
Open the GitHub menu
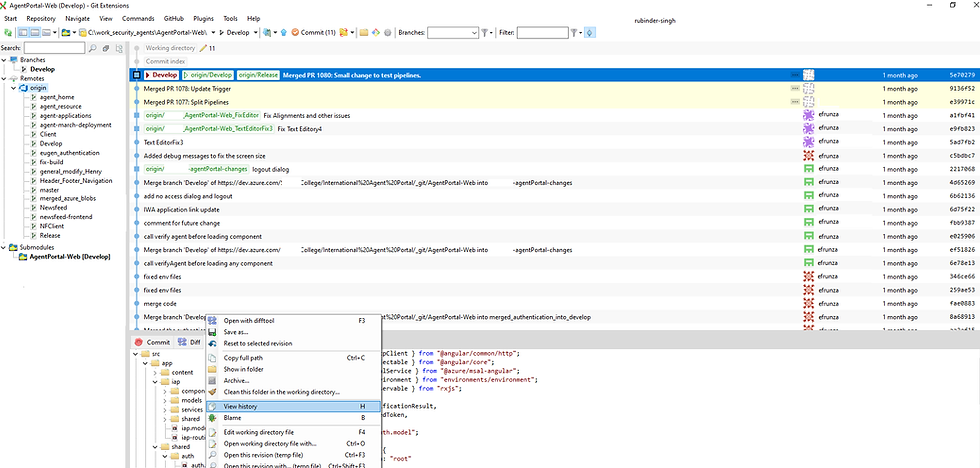click(x=174, y=19)
